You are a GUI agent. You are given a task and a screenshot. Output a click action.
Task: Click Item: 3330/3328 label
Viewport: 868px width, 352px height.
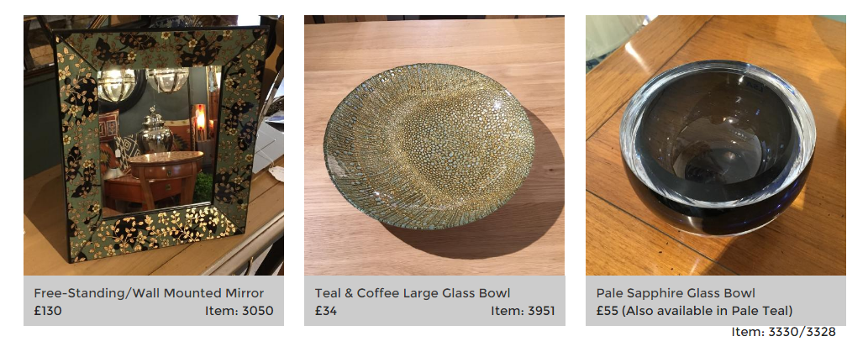coord(783,332)
